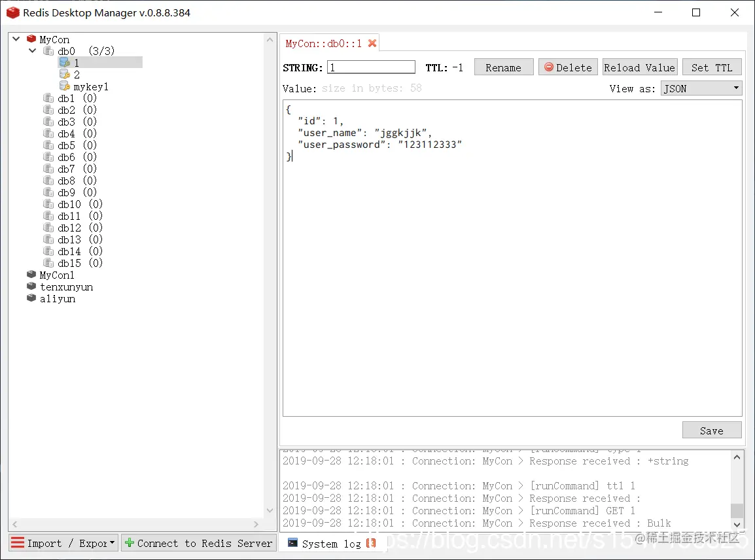This screenshot has height=560, width=755.
Task: Open the Set TTL dialog
Action: click(x=712, y=67)
